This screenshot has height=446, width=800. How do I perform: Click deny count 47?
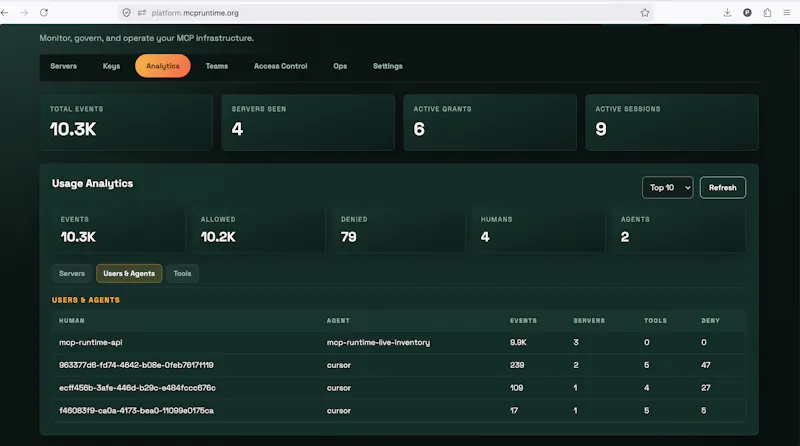(706, 365)
